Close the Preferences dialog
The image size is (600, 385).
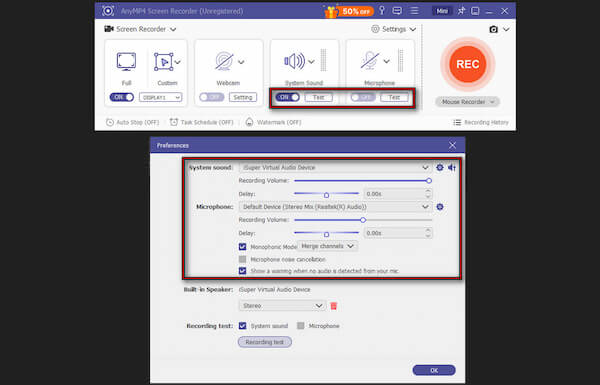point(452,145)
